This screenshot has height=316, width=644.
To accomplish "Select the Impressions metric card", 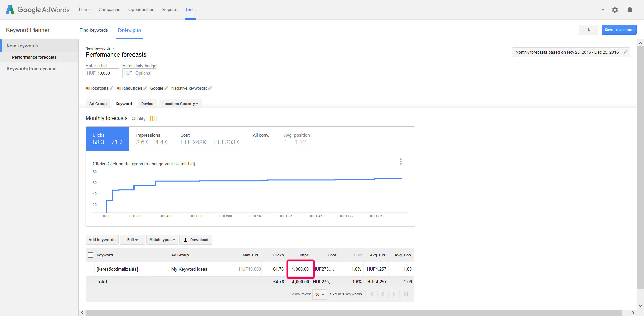I will (x=152, y=139).
